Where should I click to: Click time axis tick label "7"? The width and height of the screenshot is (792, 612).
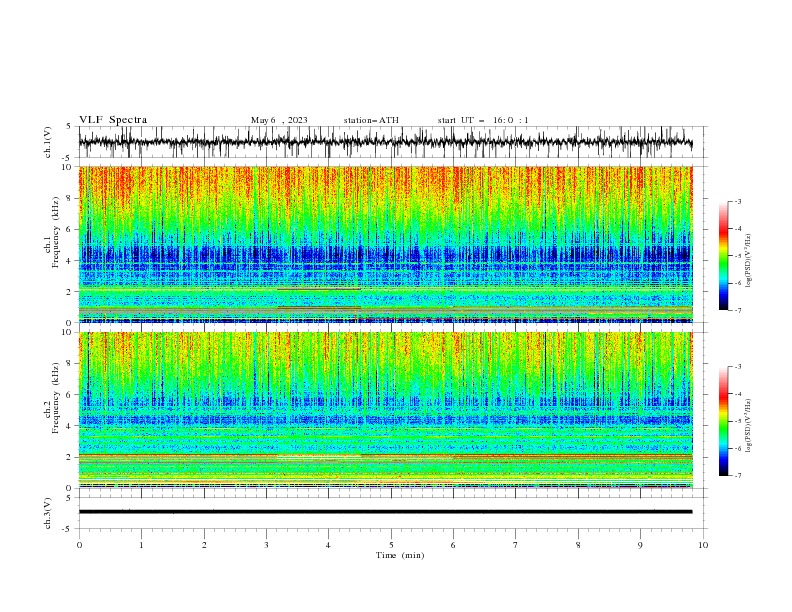click(x=516, y=545)
